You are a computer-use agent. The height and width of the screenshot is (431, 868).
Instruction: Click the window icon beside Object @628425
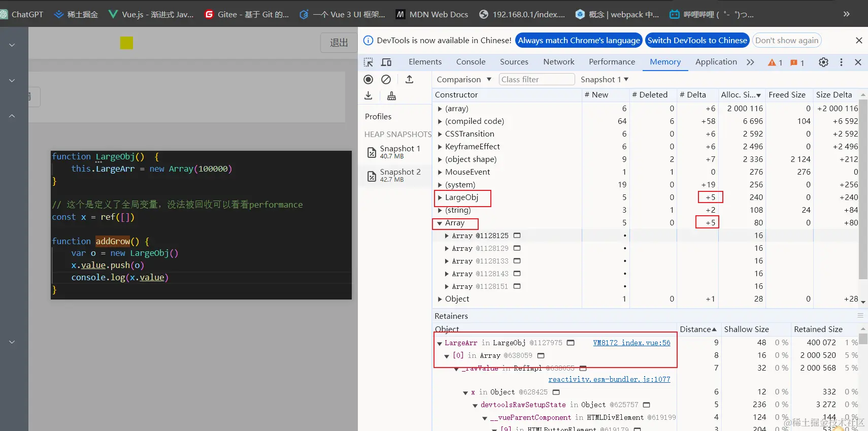(556, 392)
